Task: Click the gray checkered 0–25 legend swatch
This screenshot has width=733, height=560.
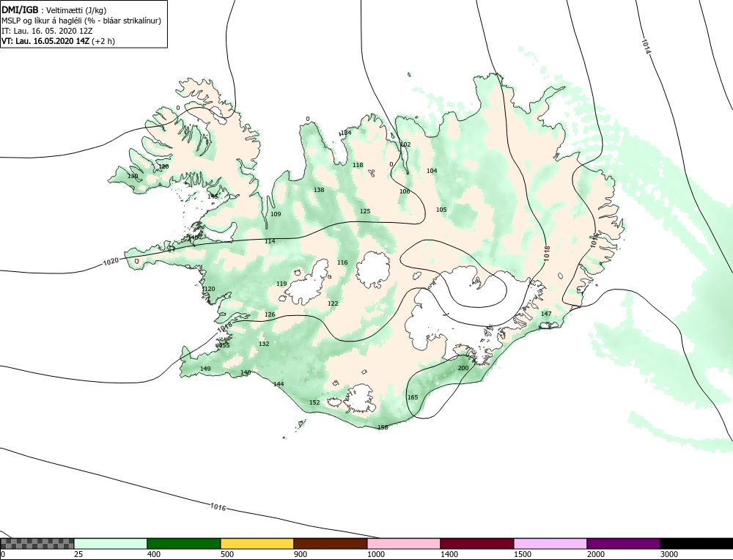Action: [37, 543]
